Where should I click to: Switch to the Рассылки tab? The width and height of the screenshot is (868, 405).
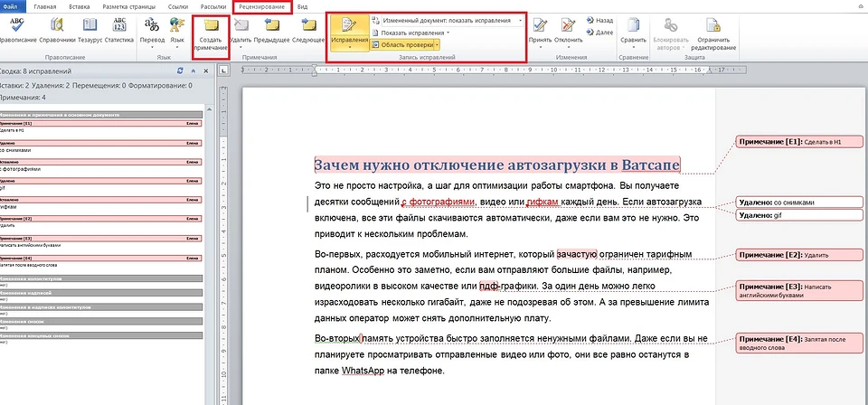pos(213,6)
